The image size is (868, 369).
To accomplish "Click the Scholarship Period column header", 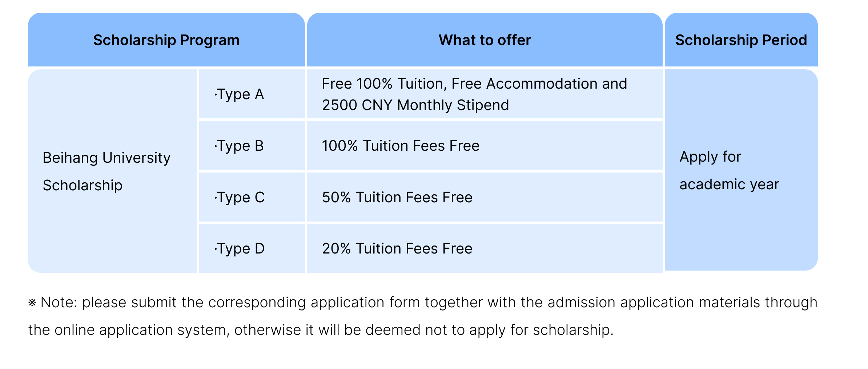I will (741, 40).
